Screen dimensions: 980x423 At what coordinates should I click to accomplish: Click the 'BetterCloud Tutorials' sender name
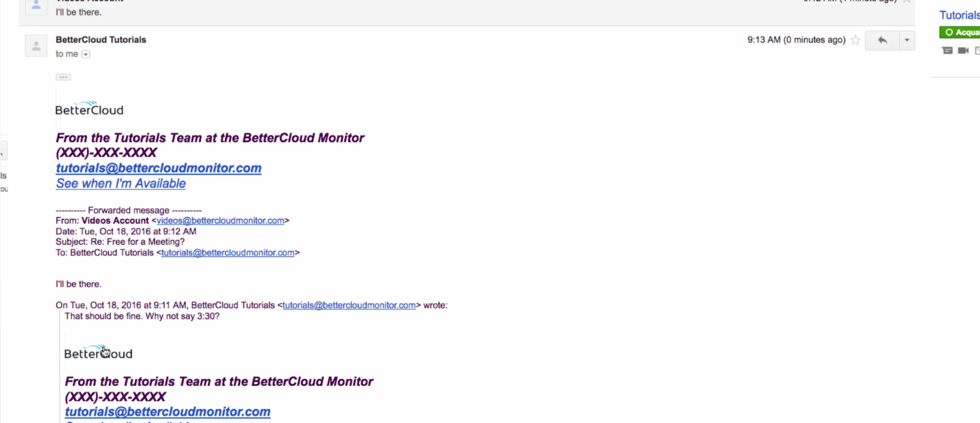[101, 40]
